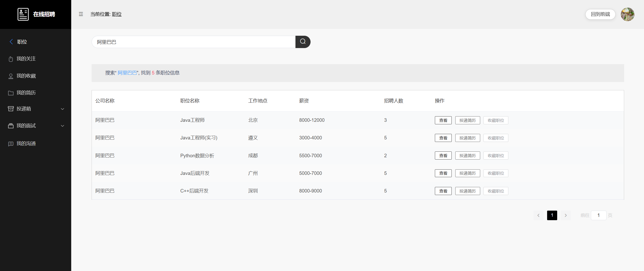Expand the 投递箱 submenu chevron
This screenshot has width=644, height=271.
click(x=63, y=109)
